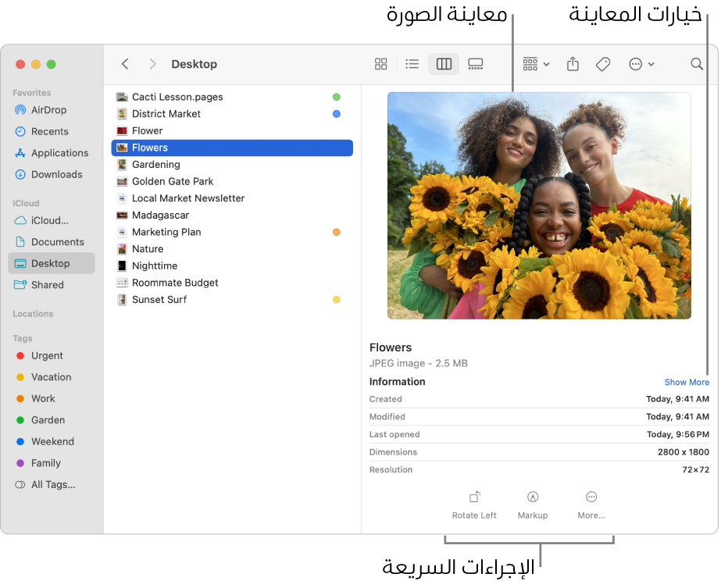Open Recents in sidebar
Viewport: 721px width, 588px height.
(50, 131)
